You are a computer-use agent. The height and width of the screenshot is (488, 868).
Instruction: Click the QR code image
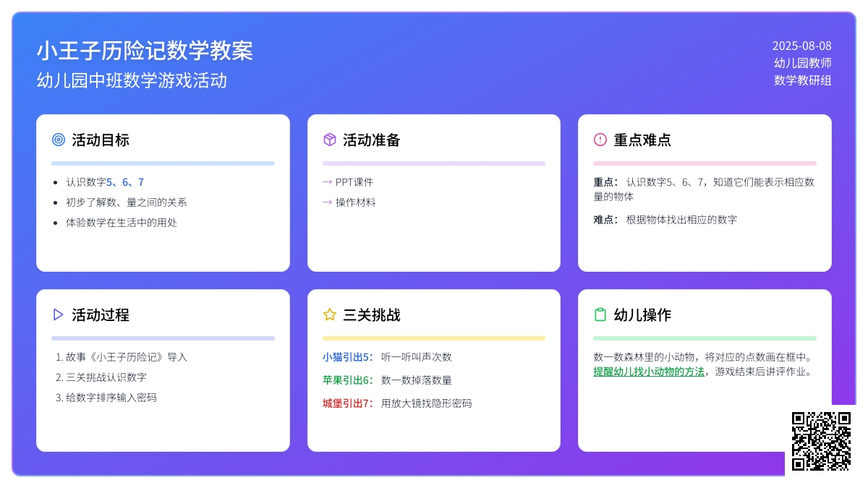821,441
